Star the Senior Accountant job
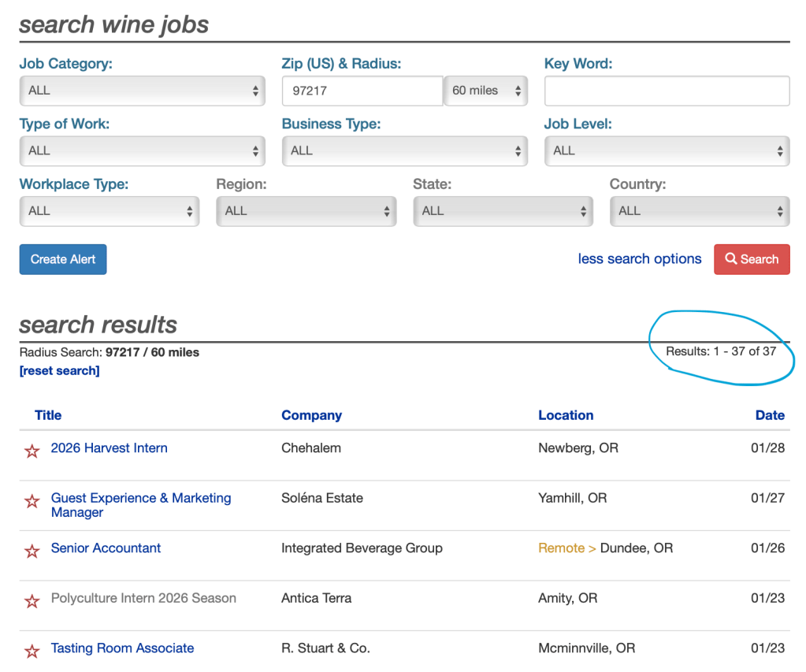 point(32,551)
